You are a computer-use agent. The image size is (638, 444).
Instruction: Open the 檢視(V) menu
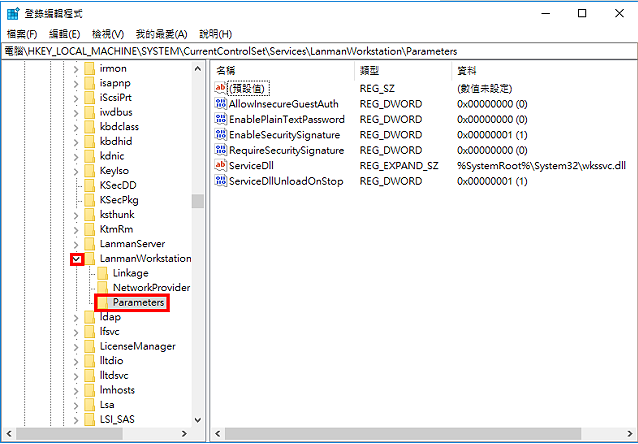(x=108, y=34)
